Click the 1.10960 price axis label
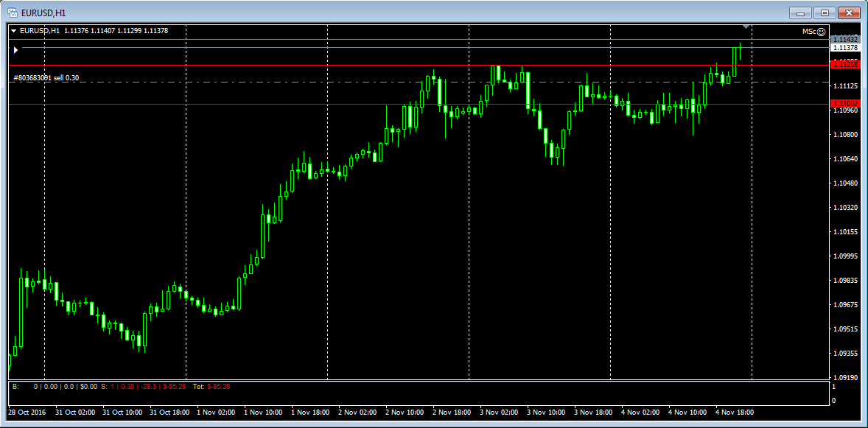This screenshot has height=428, width=868. pyautogui.click(x=844, y=110)
